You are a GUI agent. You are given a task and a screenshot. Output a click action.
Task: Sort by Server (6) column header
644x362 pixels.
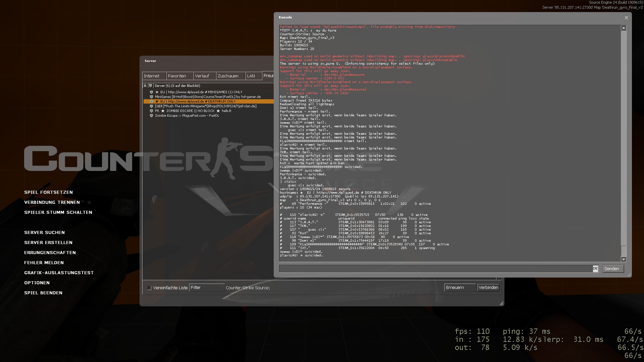[213, 85]
